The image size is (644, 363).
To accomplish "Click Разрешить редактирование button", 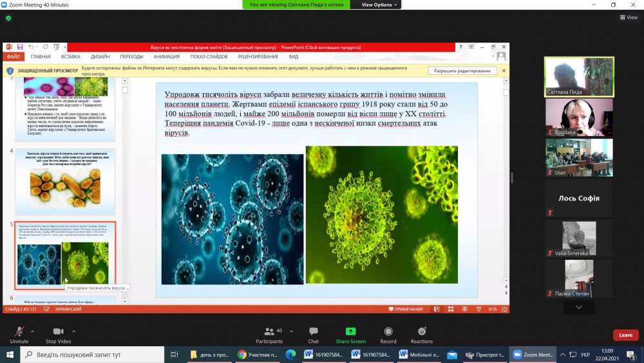I will point(462,70).
